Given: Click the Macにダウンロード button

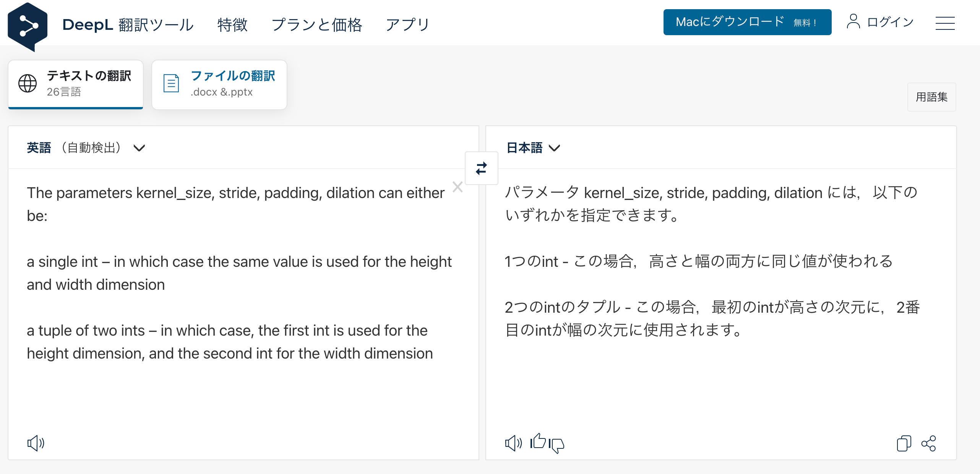Looking at the screenshot, I should [747, 22].
